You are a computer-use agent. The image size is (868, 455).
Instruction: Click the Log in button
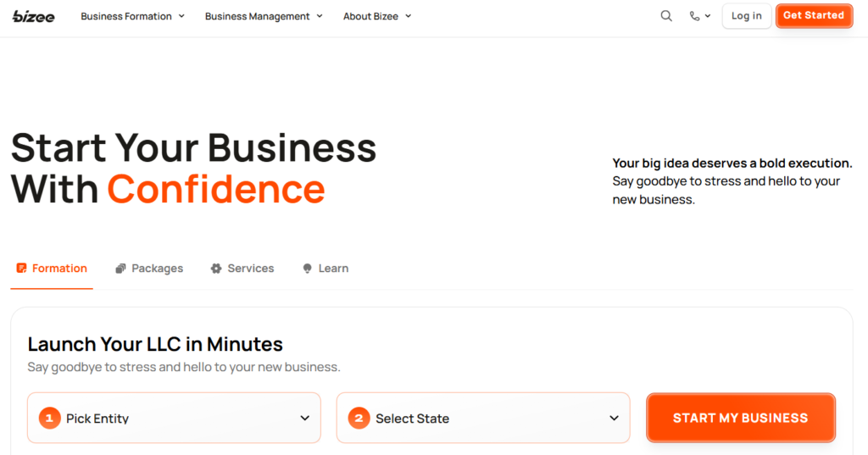(x=746, y=16)
